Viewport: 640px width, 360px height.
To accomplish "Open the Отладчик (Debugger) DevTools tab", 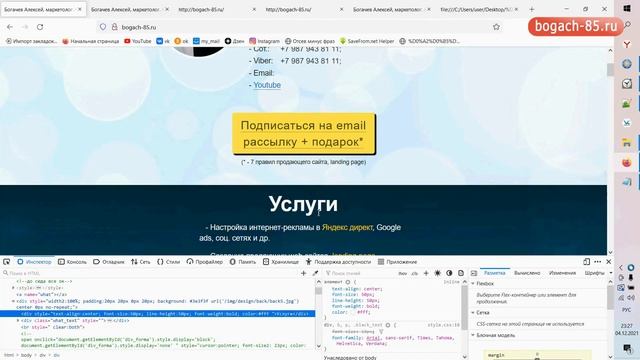I will point(109,262).
